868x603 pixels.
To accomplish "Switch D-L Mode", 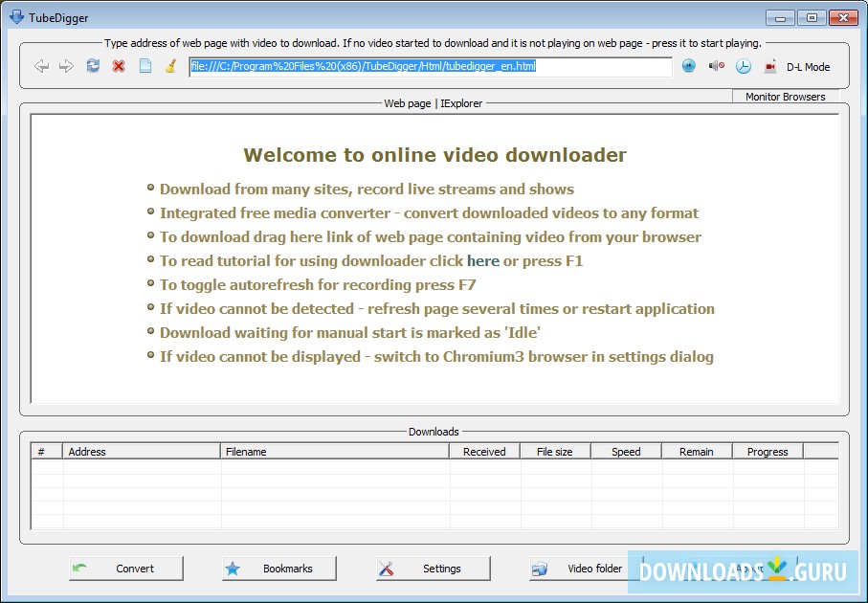I will tap(809, 67).
